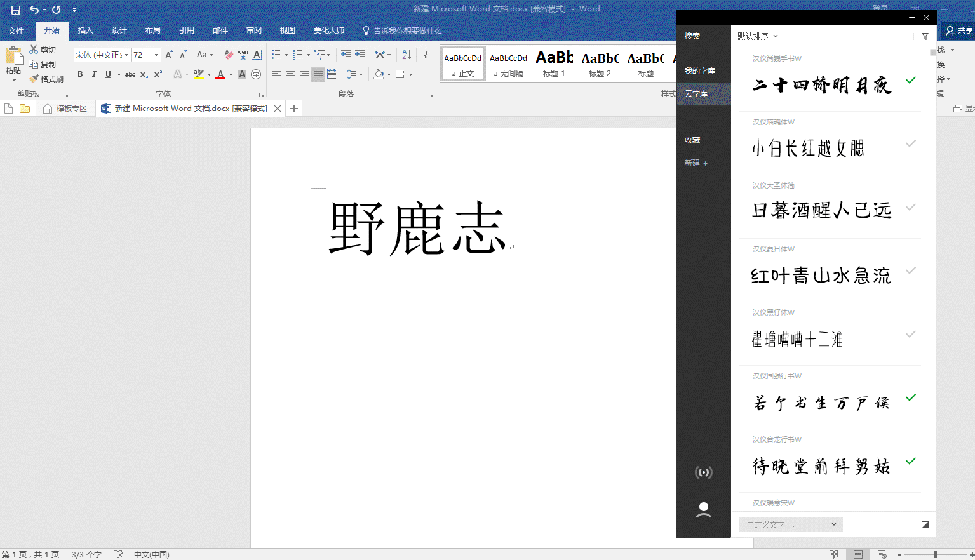The height and width of the screenshot is (560, 975).
Task: Click 新建 + in font panel sidebar
Action: pos(696,163)
